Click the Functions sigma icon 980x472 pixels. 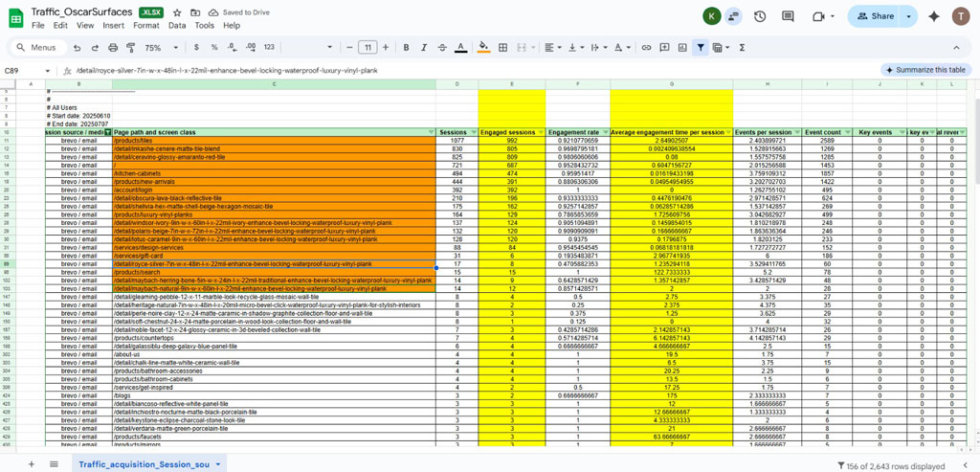coord(742,47)
